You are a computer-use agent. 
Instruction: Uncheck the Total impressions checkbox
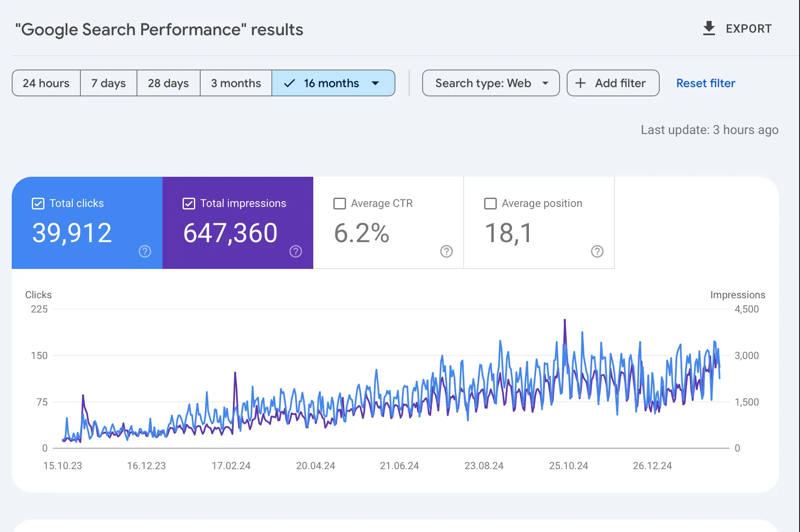tap(189, 204)
